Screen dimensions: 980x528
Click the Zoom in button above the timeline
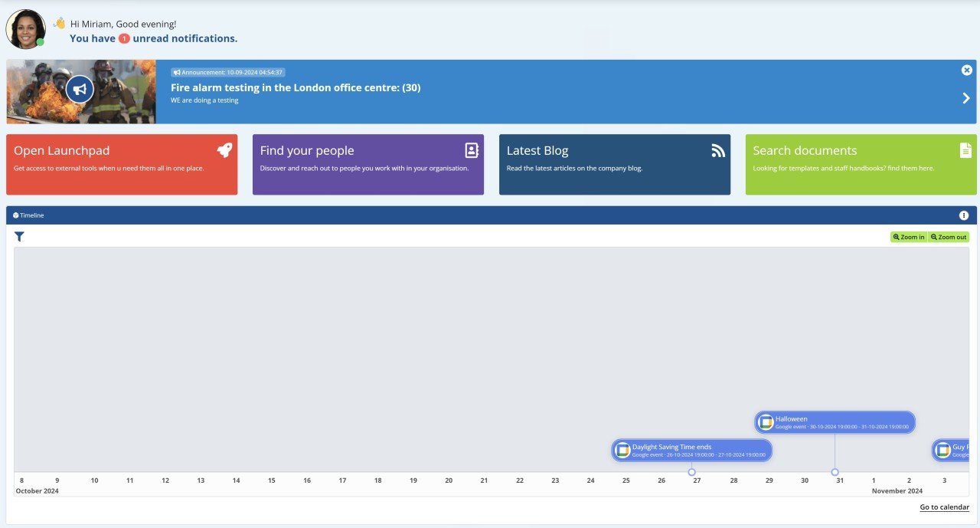click(908, 237)
